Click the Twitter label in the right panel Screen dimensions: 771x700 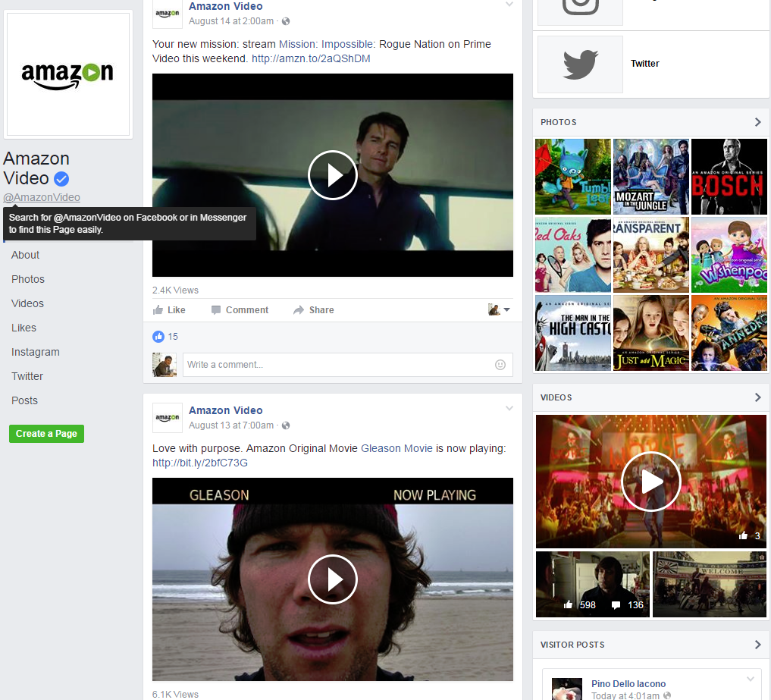[644, 64]
